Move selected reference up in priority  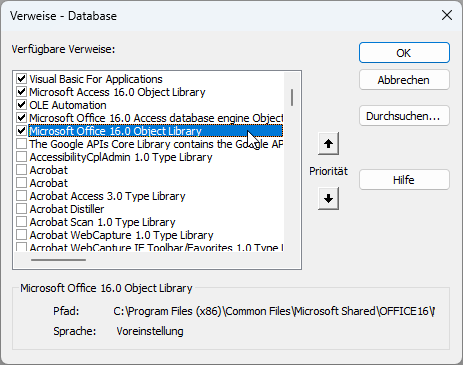pos(328,144)
